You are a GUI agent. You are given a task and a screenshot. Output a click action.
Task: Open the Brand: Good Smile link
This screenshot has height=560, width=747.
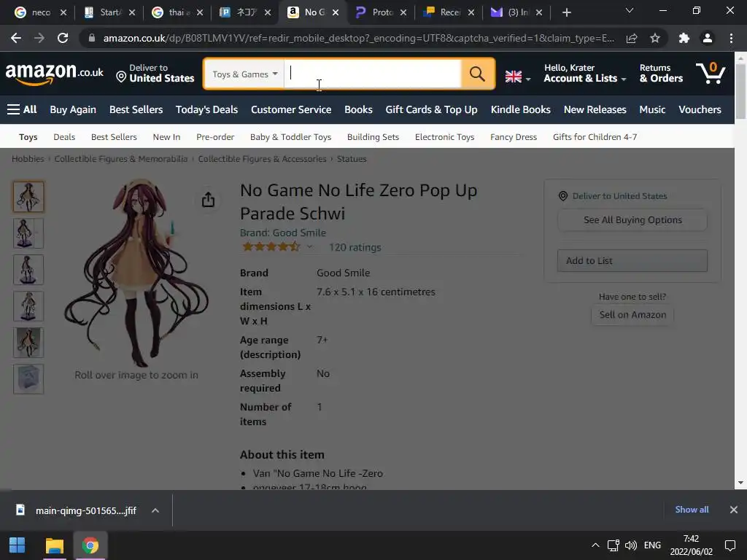click(283, 233)
